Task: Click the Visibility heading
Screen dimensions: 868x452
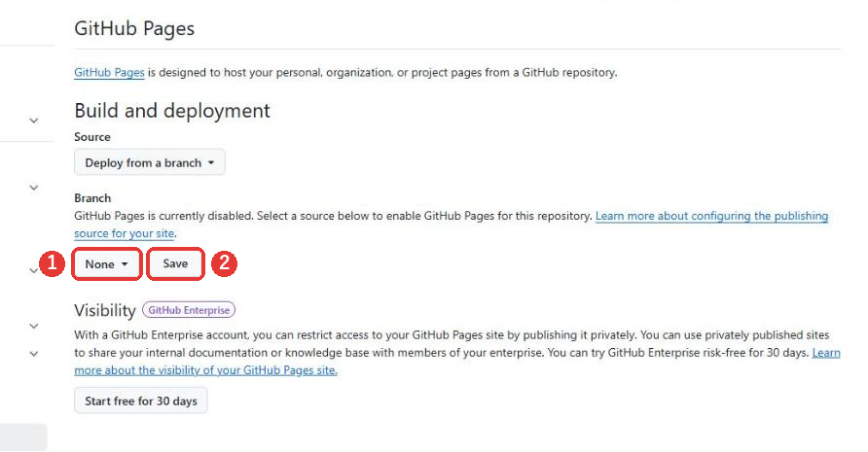Action: [x=105, y=310]
